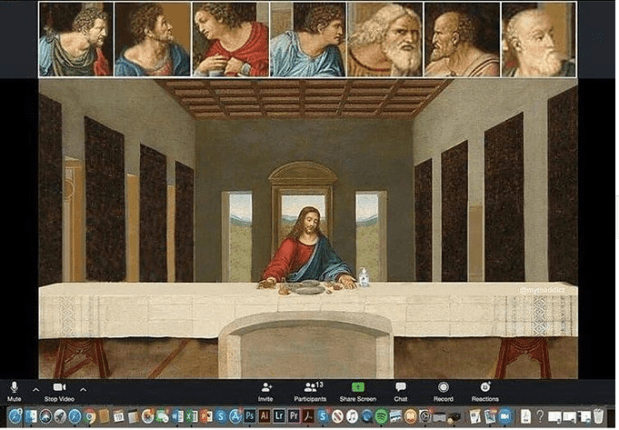Select thumbnail of person in red robe

click(231, 39)
